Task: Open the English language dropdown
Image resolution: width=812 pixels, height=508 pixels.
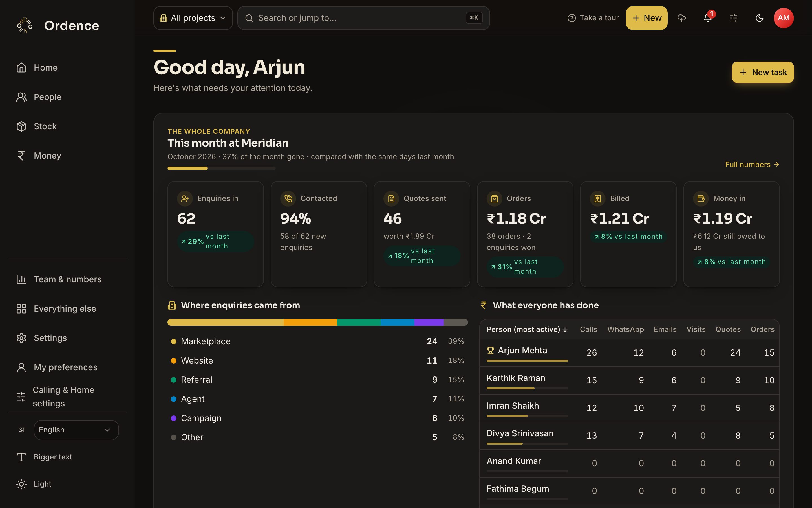Action: (x=76, y=430)
